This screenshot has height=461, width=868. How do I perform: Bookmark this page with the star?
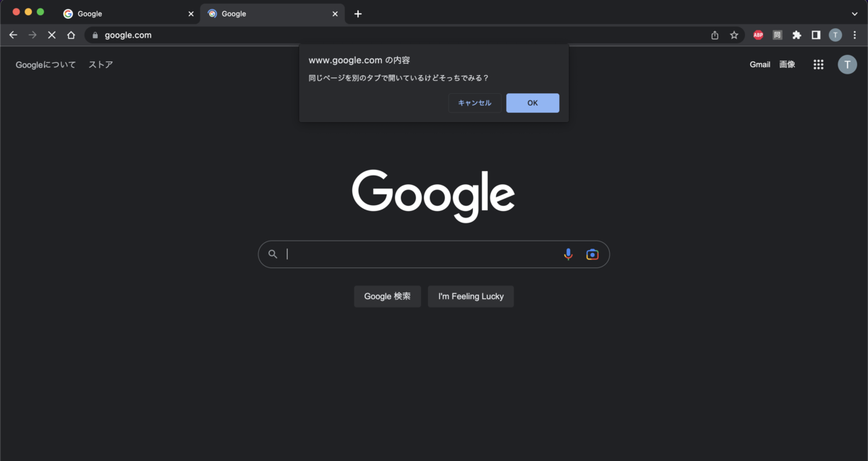coord(734,35)
